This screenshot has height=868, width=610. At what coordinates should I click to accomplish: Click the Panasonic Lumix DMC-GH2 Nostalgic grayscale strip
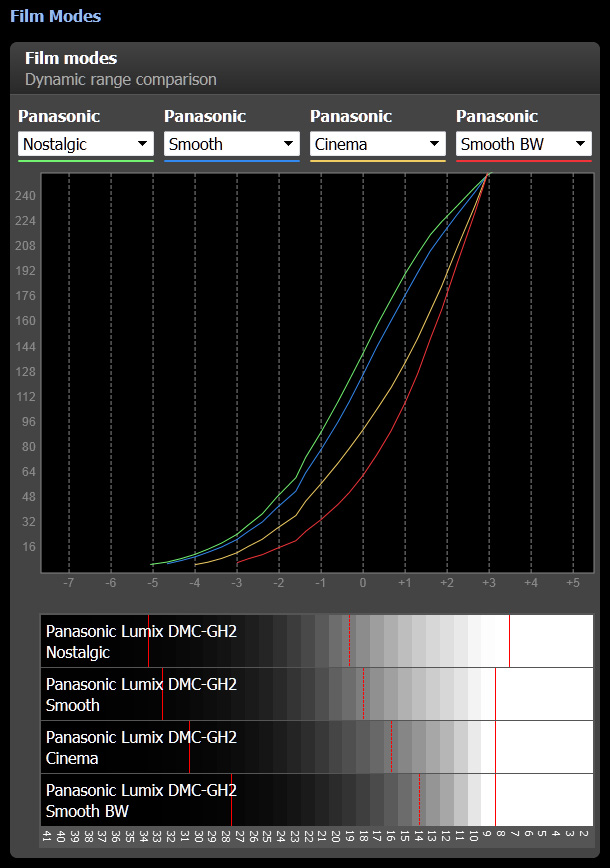tap(317, 641)
